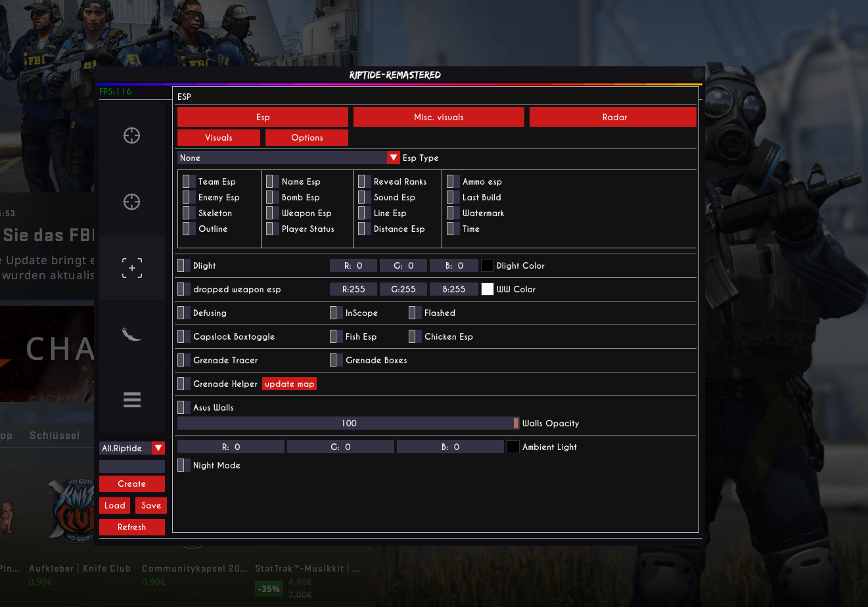Click the update map button
The image size is (868, 607).
point(289,384)
